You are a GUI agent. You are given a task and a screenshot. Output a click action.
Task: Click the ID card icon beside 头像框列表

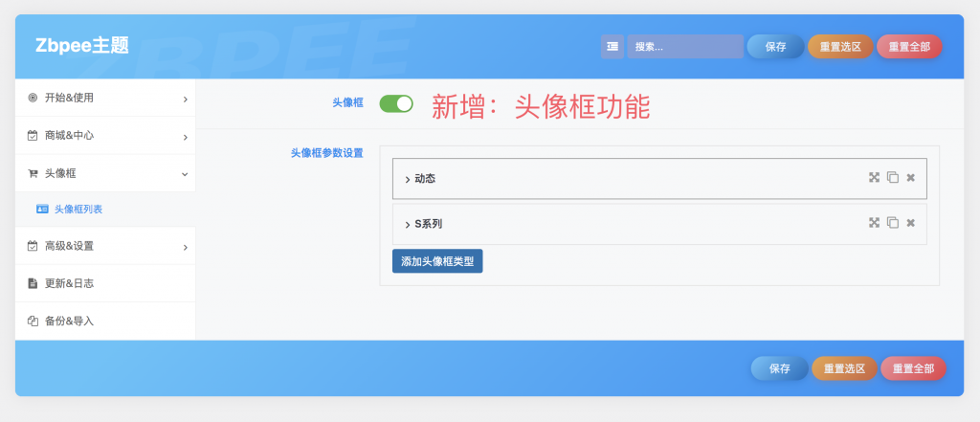coord(42,209)
